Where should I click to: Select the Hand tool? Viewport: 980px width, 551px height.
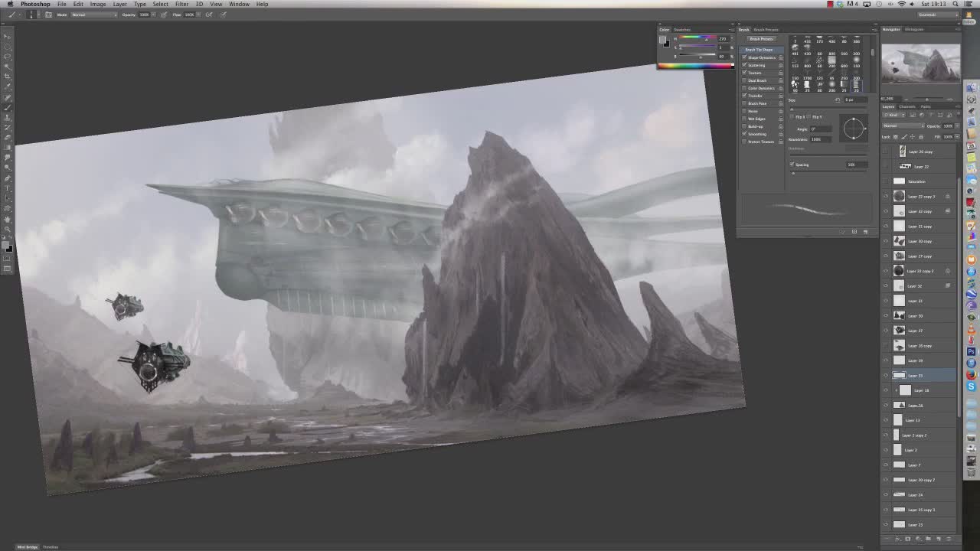pyautogui.click(x=8, y=219)
